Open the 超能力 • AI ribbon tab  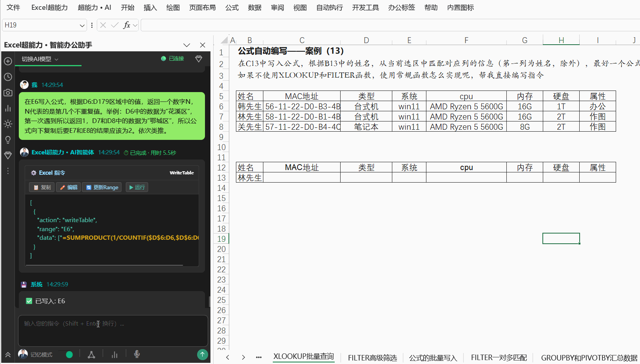coord(94,7)
